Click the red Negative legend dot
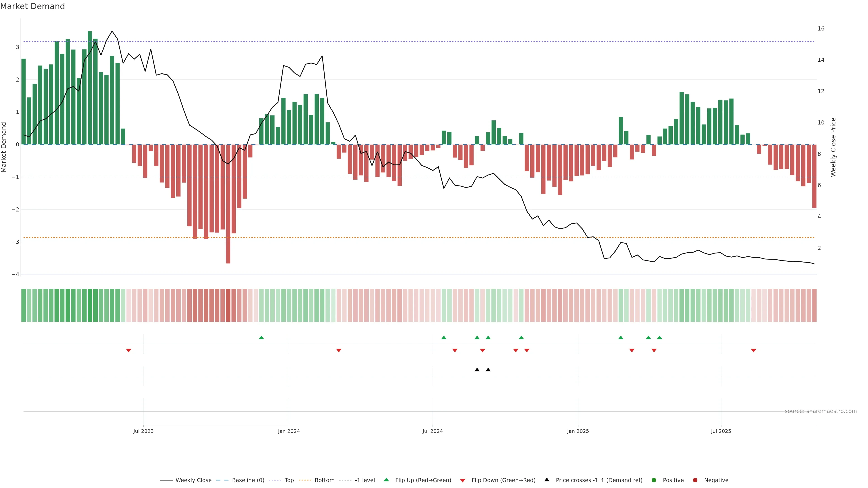This screenshot has height=488, width=868. pyautogui.click(x=695, y=480)
